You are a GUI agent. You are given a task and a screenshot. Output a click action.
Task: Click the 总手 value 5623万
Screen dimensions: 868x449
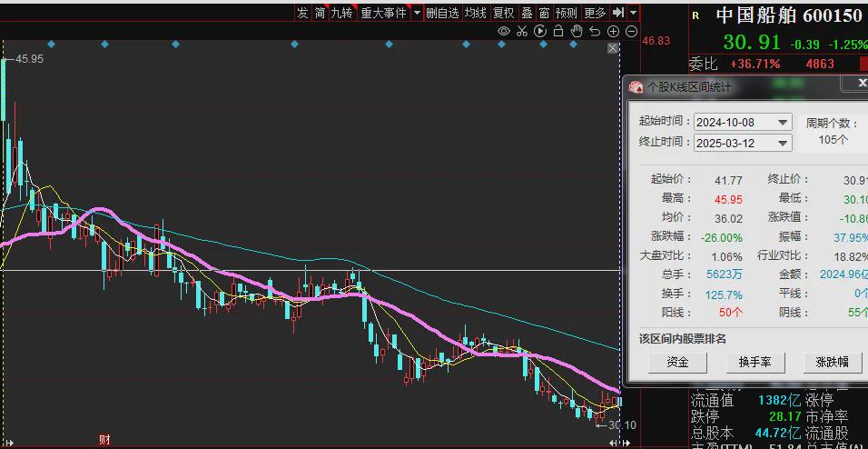pyautogui.click(x=725, y=274)
